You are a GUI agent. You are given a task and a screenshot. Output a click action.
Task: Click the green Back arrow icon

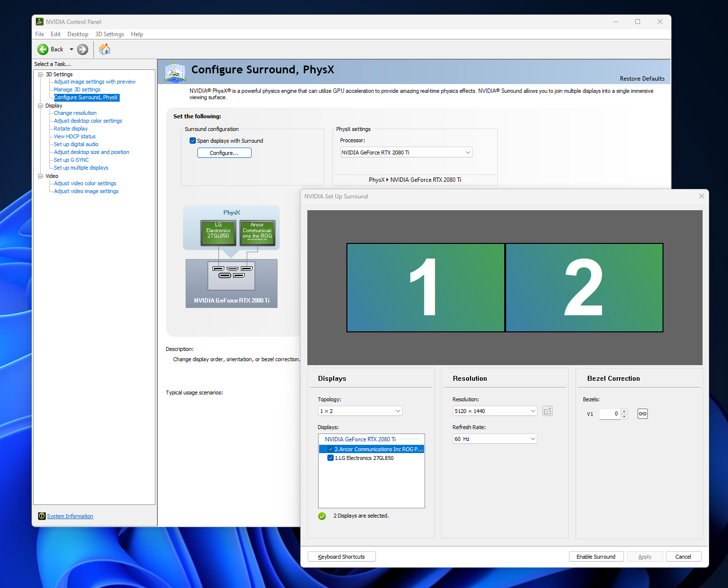(43, 49)
